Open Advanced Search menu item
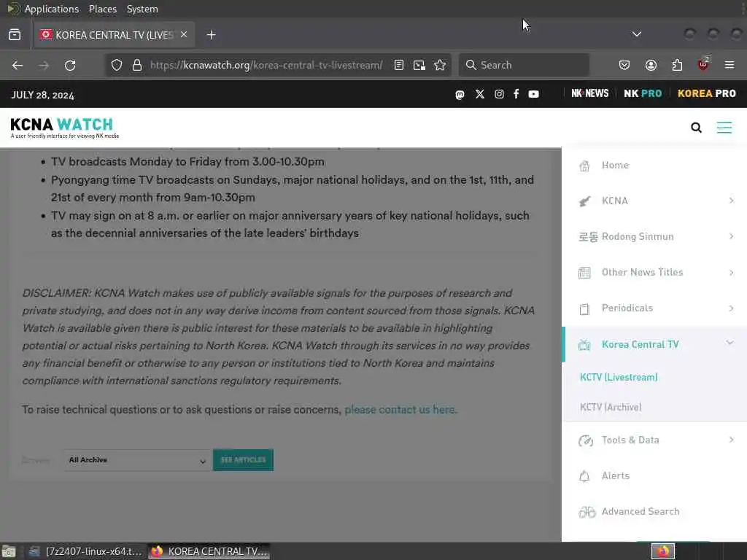 click(x=640, y=511)
